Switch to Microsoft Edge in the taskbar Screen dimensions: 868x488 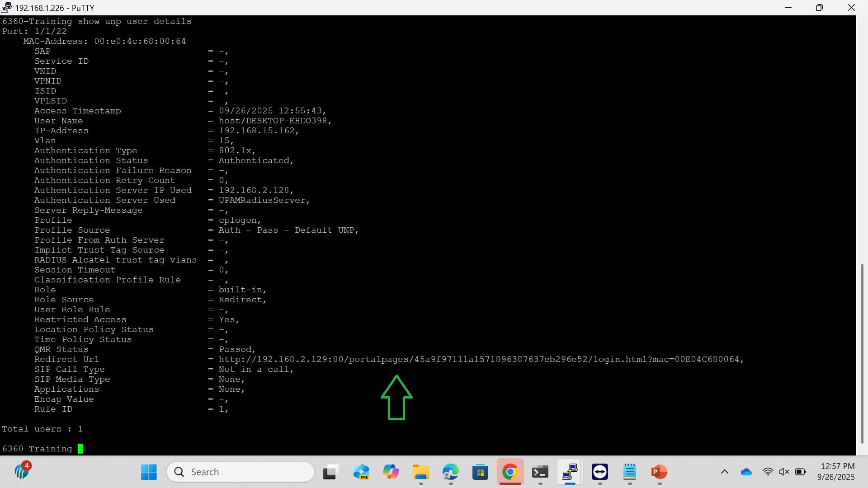(x=450, y=472)
